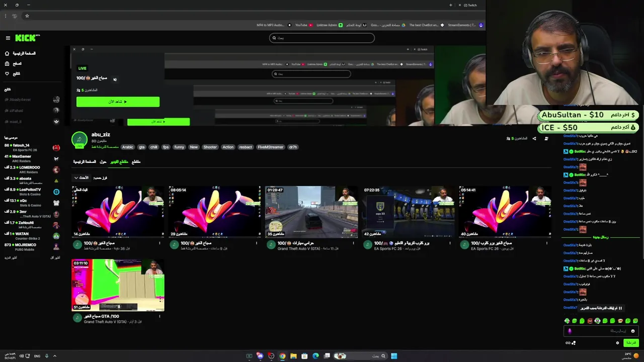This screenshot has height=362, width=644.
Task: Open the MP4 to MP3 Audio bookmark
Action: tap(274, 25)
